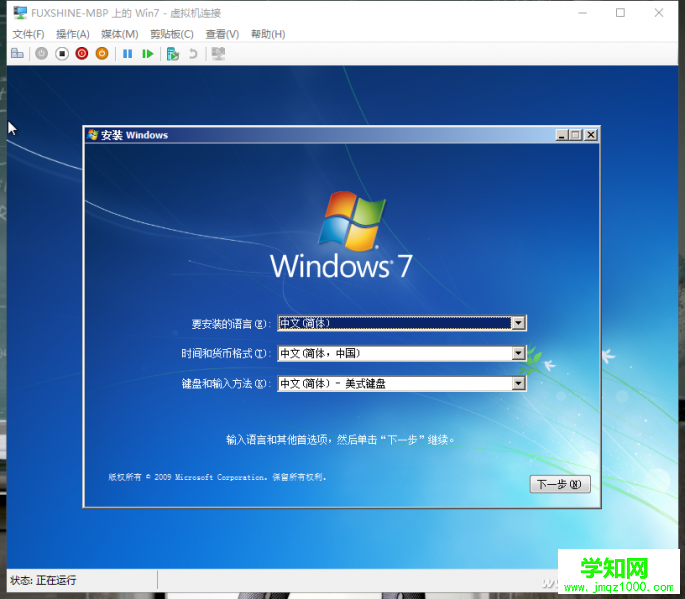
Task: Shut down the VM using the red icon
Action: (x=82, y=53)
